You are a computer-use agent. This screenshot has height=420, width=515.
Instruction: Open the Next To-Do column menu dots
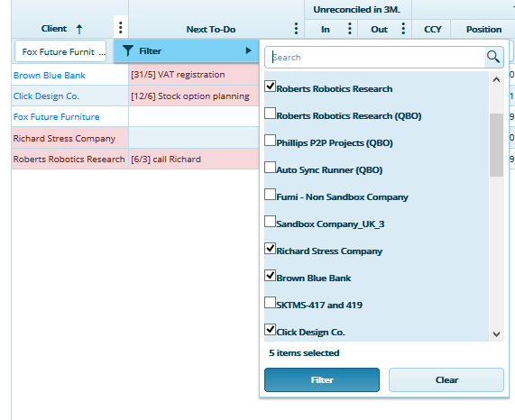coord(296,29)
